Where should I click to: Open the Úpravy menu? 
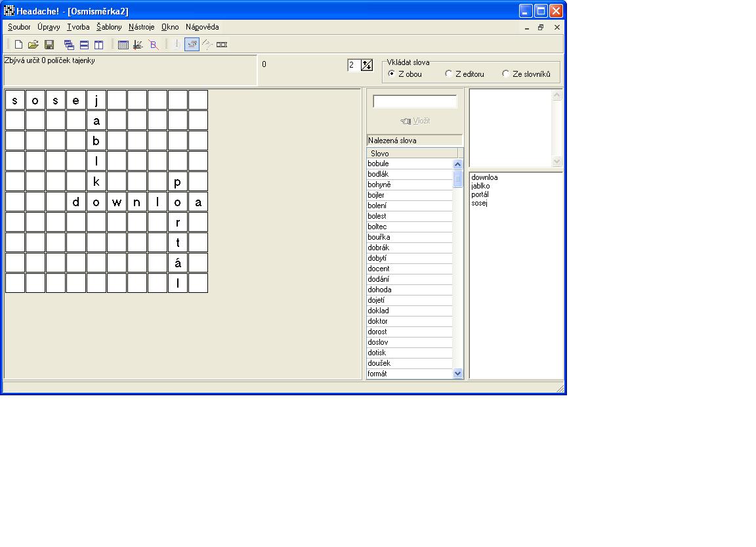[49, 27]
